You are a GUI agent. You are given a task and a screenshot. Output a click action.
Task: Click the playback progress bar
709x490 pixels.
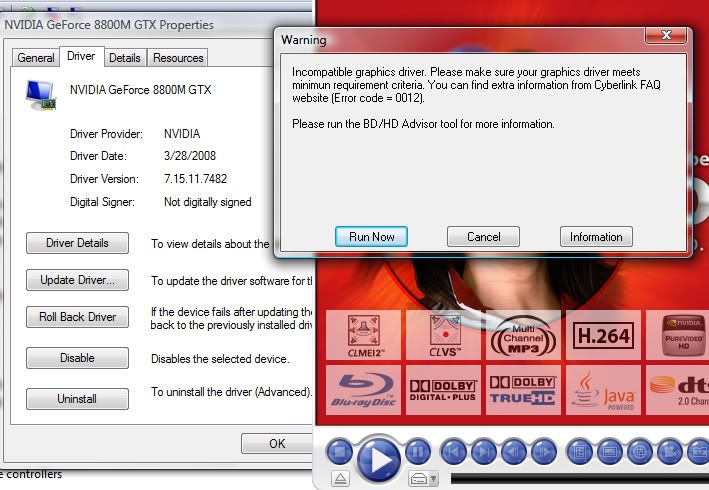[x=580, y=479]
